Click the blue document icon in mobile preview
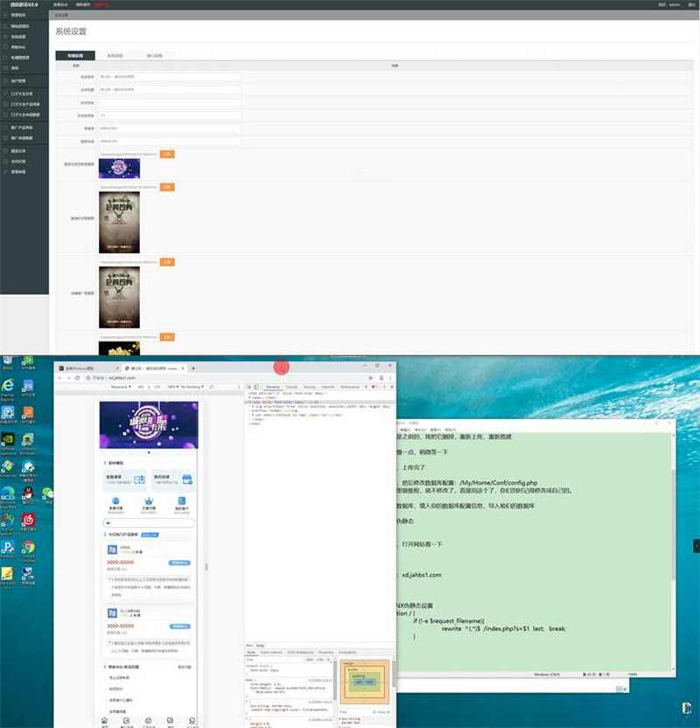The image size is (700, 728). point(181,501)
